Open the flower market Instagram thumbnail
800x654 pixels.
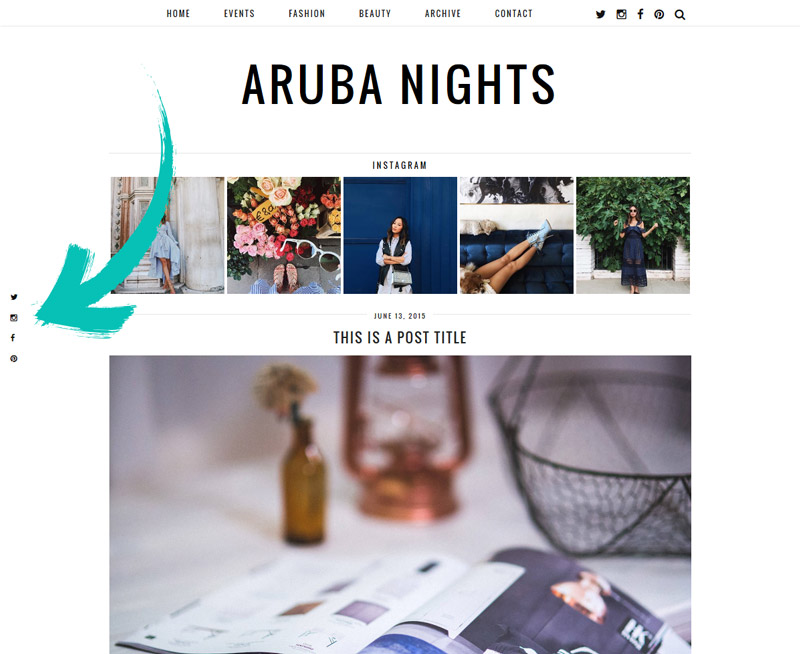(x=284, y=235)
